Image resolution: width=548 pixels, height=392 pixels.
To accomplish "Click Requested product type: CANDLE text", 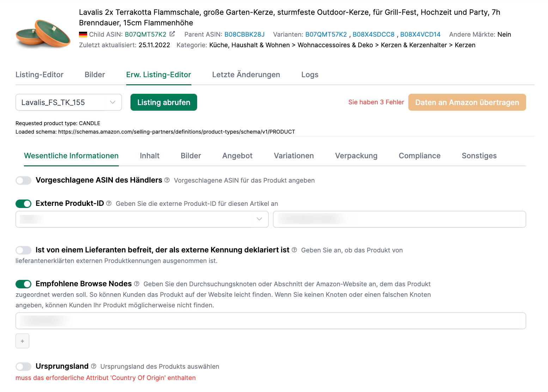I will pyautogui.click(x=58, y=123).
